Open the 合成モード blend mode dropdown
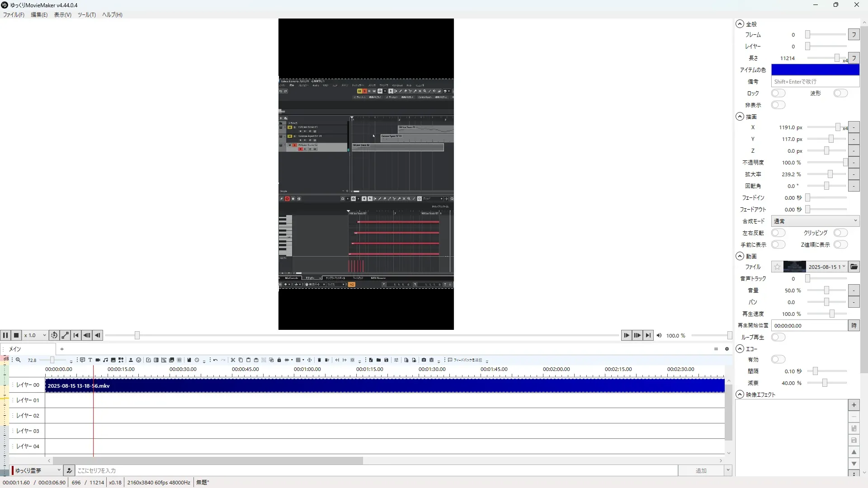Image resolution: width=868 pixels, height=488 pixels. point(815,221)
